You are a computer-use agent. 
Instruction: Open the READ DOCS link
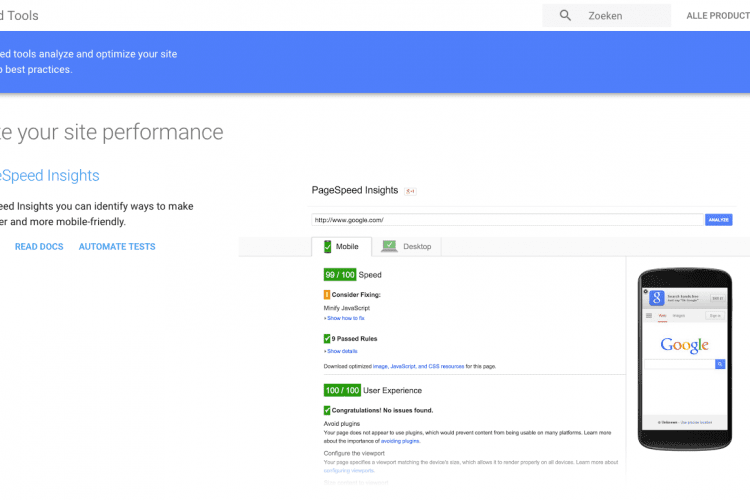[39, 246]
